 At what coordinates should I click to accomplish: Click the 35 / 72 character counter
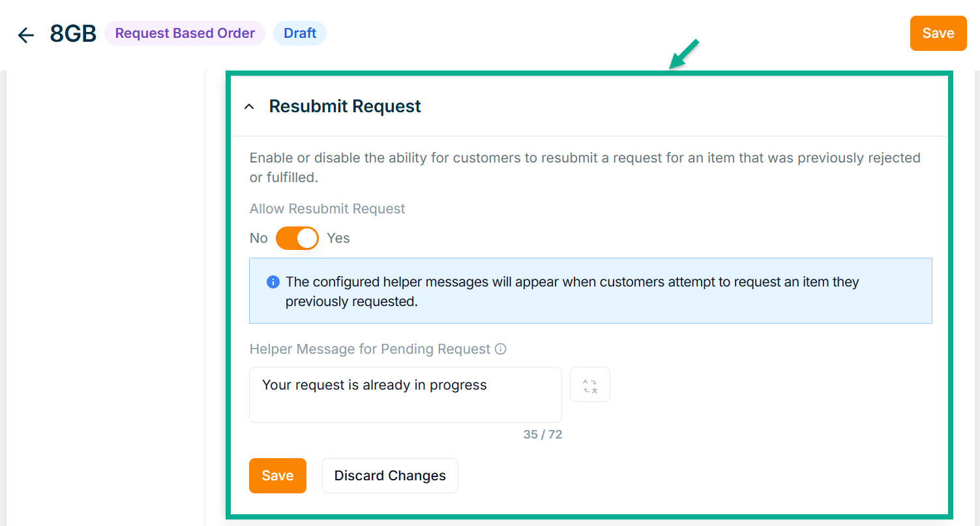(x=542, y=435)
